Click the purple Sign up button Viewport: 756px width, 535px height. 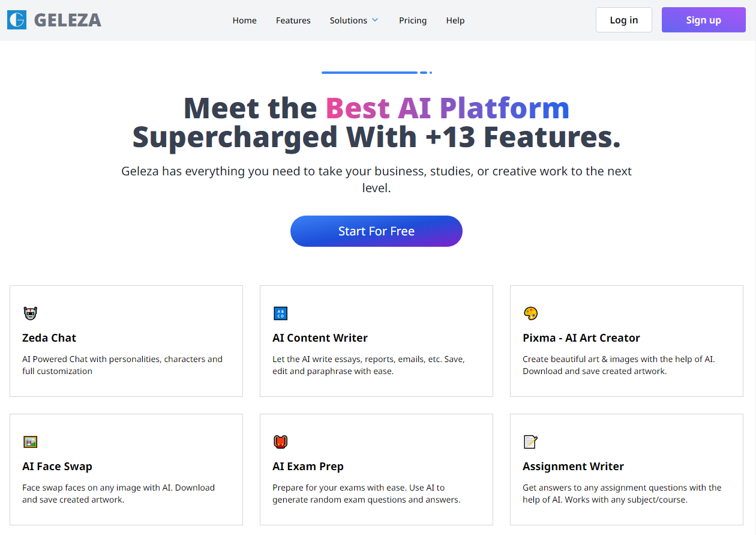click(704, 20)
